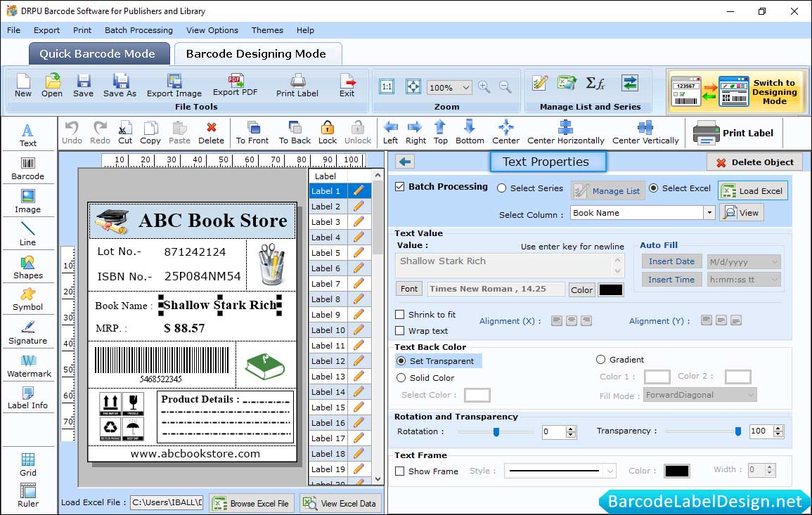This screenshot has width=812, height=515.
Task: Edit Label 5 pencil icon
Action: [x=359, y=253]
